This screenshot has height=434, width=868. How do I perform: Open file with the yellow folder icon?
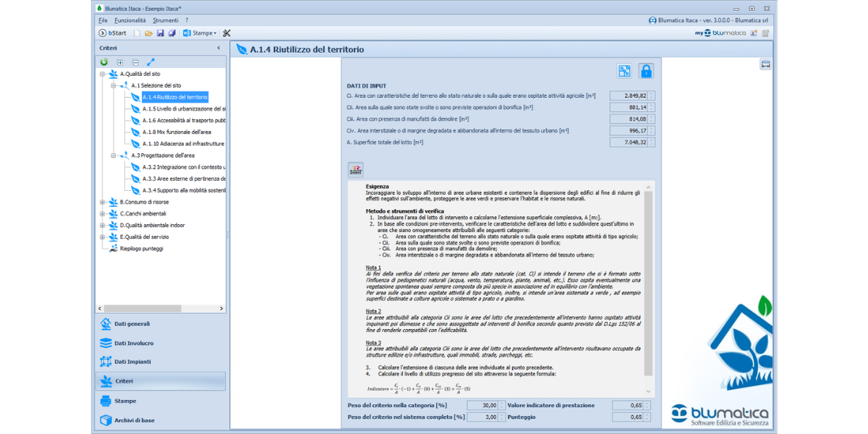(148, 33)
